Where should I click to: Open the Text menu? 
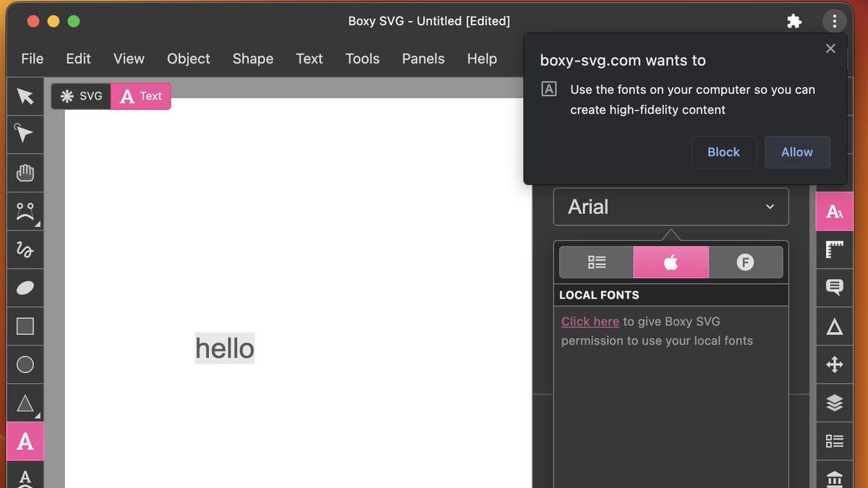tap(310, 59)
